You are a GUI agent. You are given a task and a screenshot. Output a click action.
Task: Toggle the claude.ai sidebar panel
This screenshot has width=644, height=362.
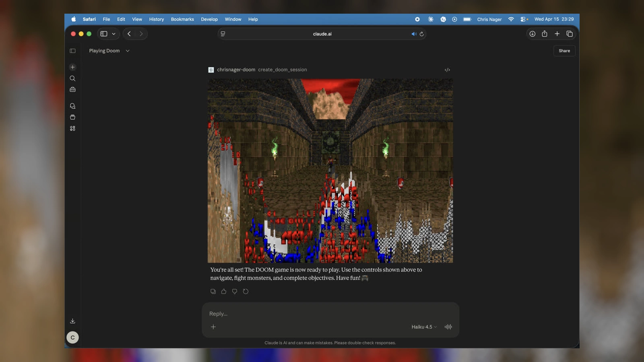point(72,51)
